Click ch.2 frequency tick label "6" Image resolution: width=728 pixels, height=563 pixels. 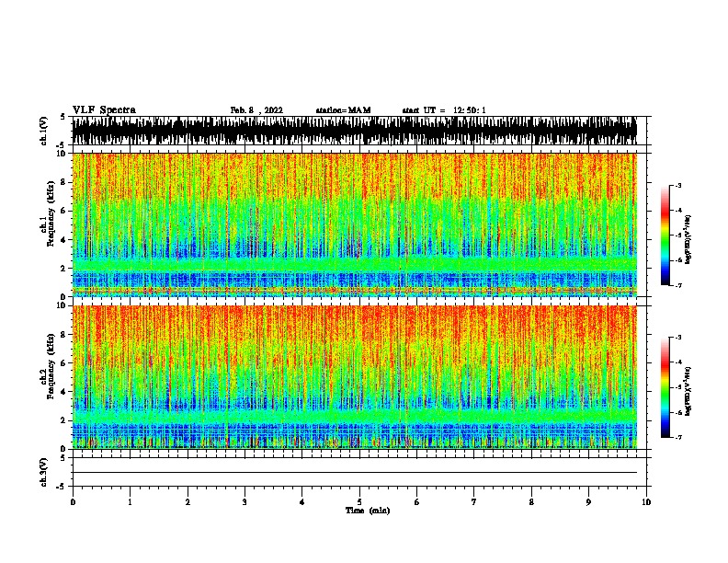click(x=64, y=363)
